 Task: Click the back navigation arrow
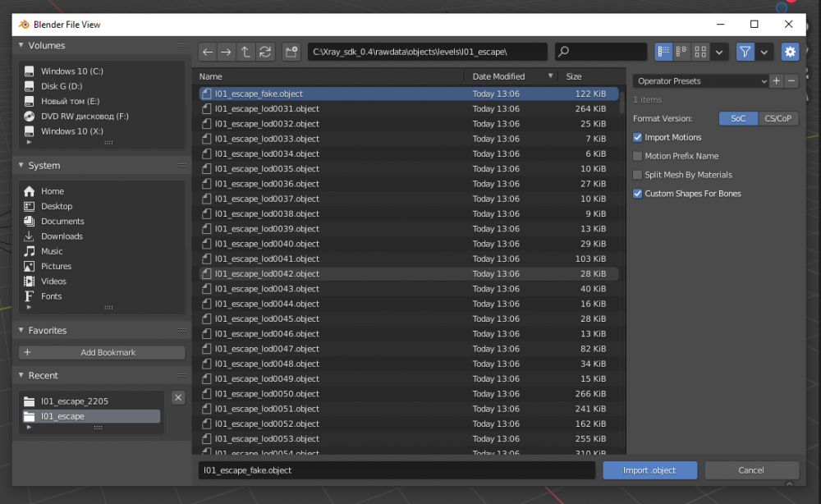208,52
